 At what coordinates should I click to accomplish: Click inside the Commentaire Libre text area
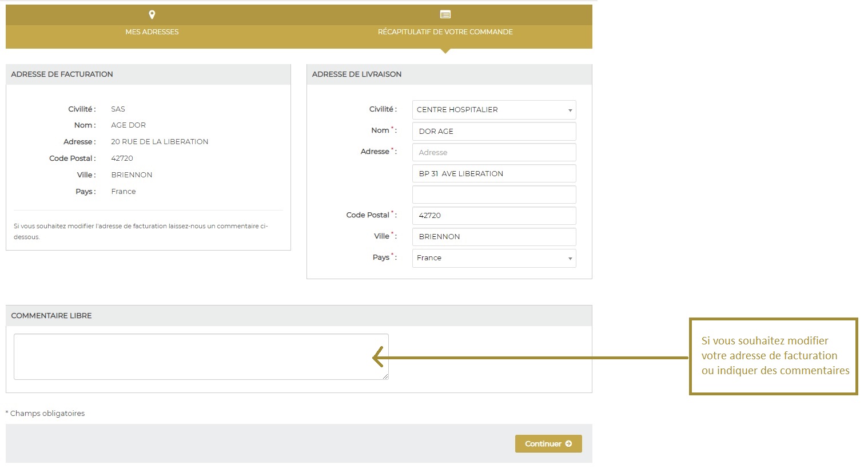(x=200, y=356)
